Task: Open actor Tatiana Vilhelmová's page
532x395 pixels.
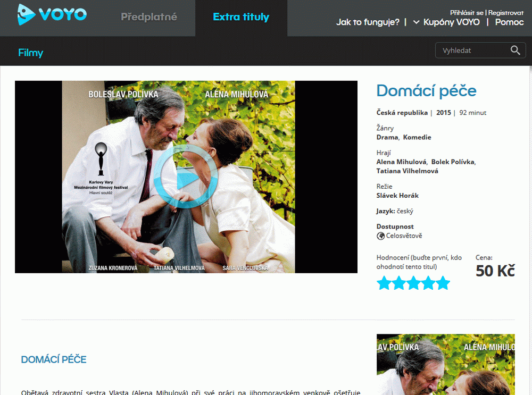Action: [407, 171]
